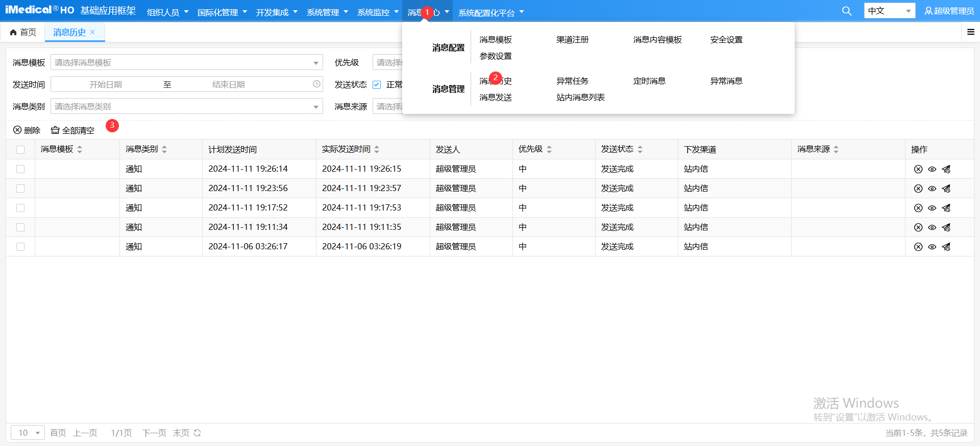Click delete icon in last table row
The image size is (980, 446).
pyautogui.click(x=918, y=247)
